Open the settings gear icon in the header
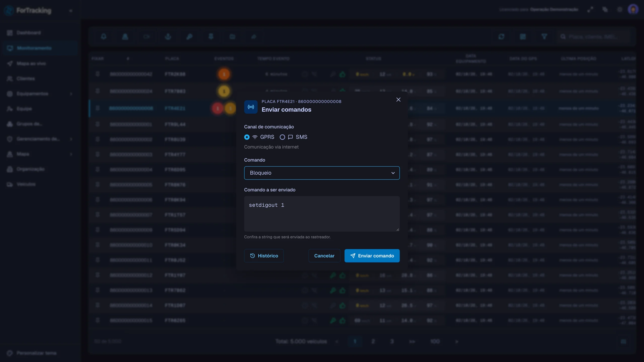This screenshot has width=644, height=362. click(620, 10)
